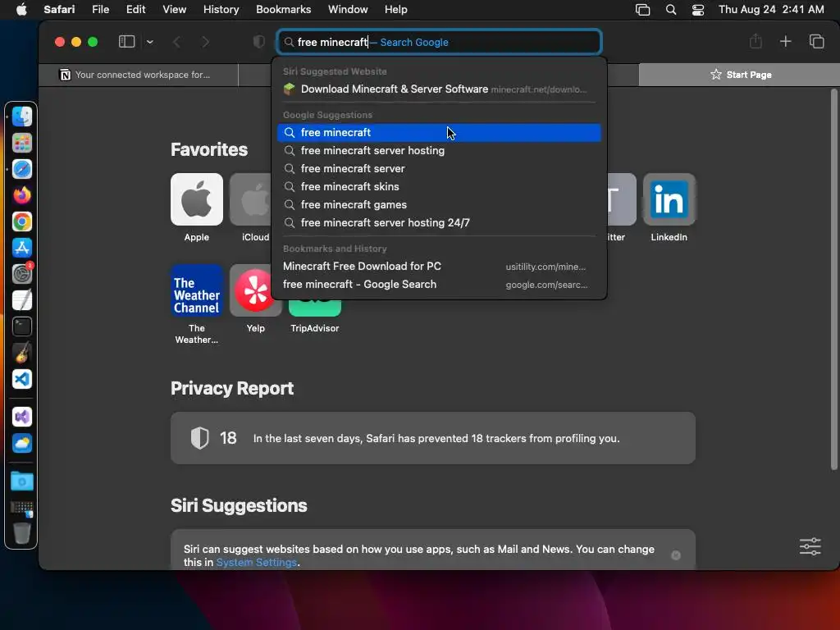840x630 pixels.
Task: Open Google Chrome from the Dock
Action: coord(22,221)
